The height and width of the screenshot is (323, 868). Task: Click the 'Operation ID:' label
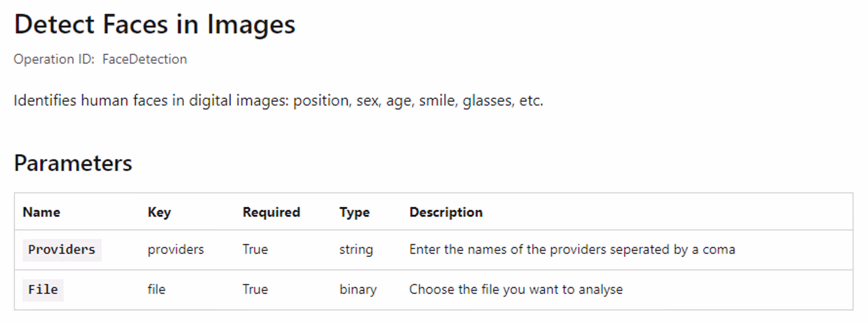[x=54, y=59]
